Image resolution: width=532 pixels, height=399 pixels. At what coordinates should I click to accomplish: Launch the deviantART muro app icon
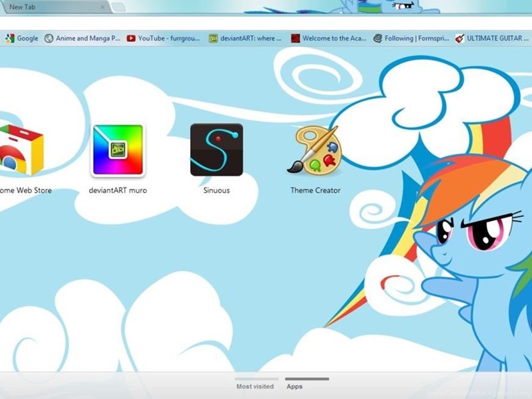click(118, 150)
